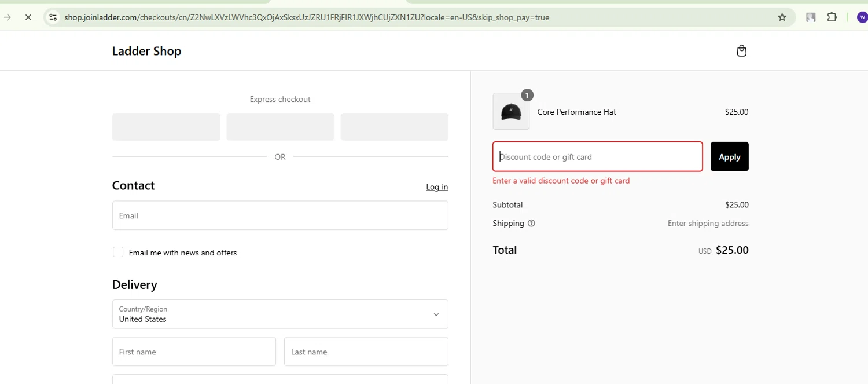This screenshot has width=868, height=384.
Task: Stop loading the page
Action: coord(28,17)
